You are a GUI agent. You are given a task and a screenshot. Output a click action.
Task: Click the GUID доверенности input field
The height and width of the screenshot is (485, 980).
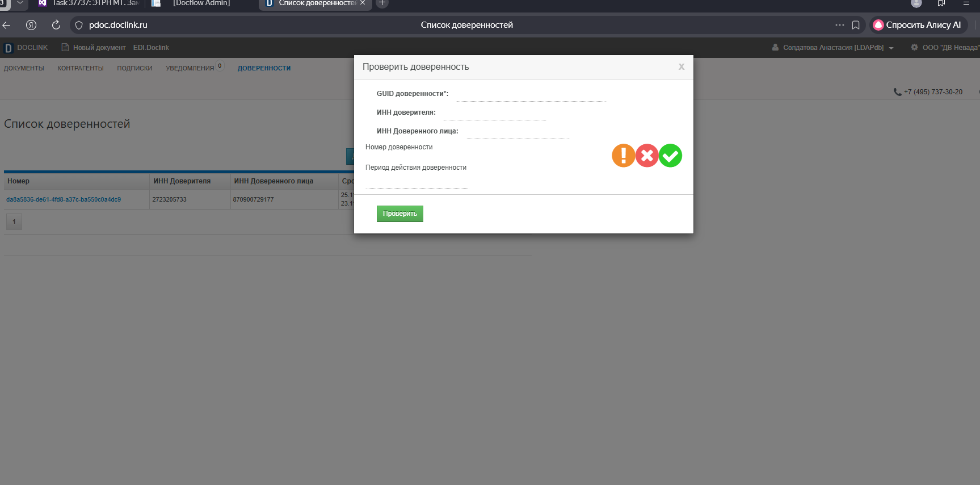coord(531,94)
